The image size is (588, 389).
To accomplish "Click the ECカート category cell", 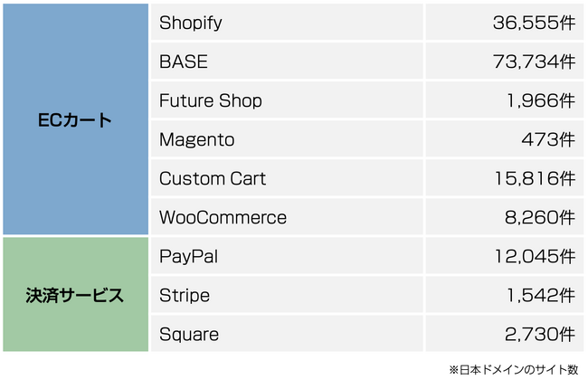I will (x=75, y=119).
